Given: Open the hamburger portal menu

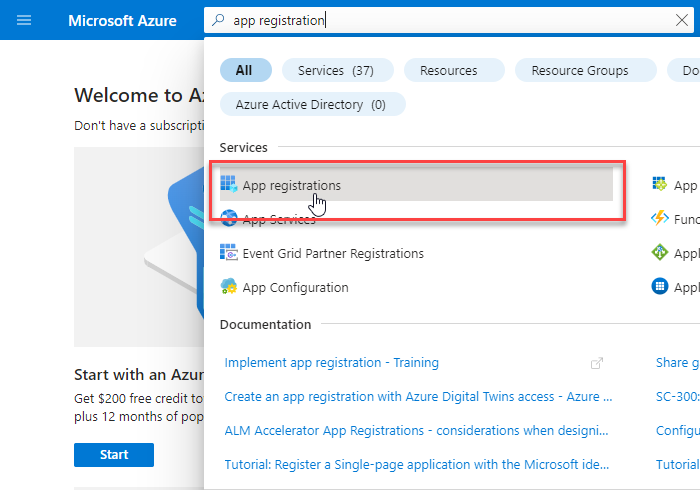Looking at the screenshot, I should click(24, 20).
